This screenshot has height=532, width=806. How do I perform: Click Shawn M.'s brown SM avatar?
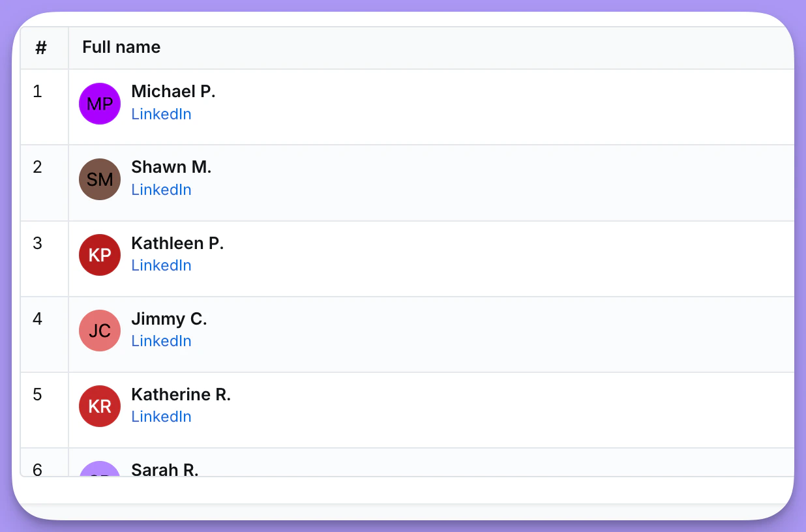tap(99, 179)
